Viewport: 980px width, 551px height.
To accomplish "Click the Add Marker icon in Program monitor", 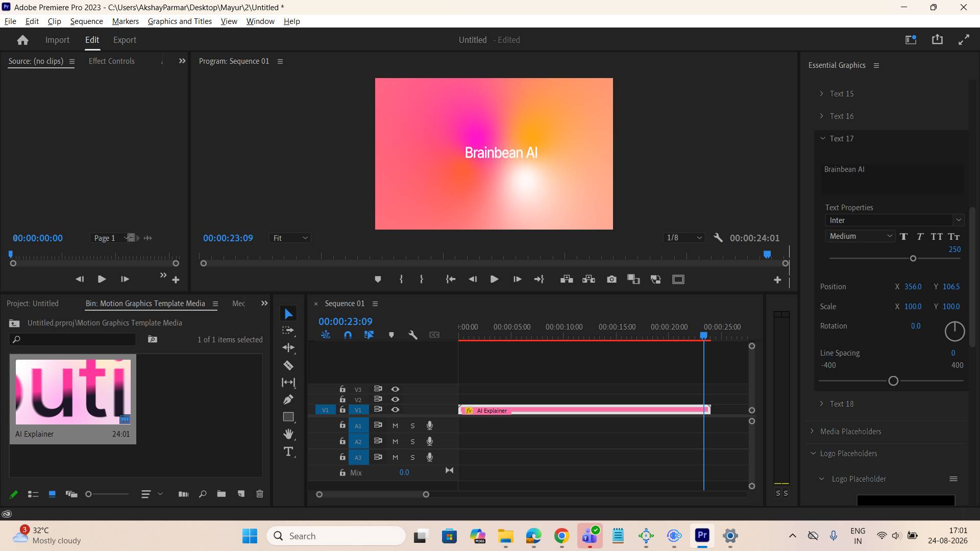I will pyautogui.click(x=378, y=279).
